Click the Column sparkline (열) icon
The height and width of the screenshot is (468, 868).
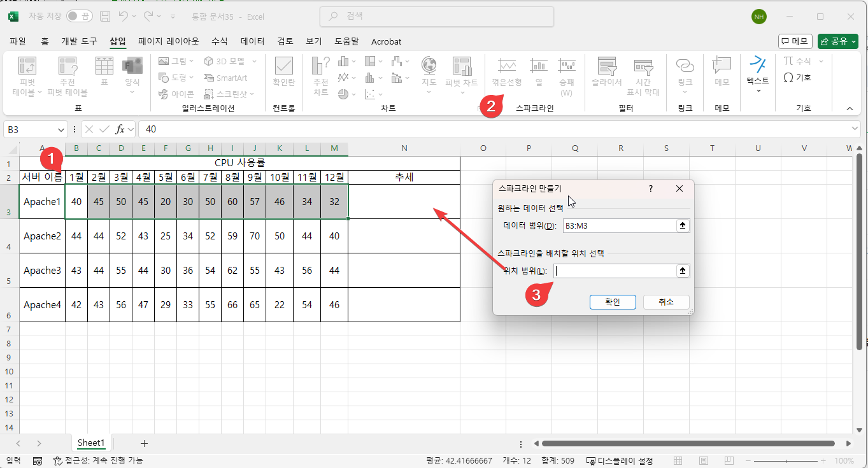pyautogui.click(x=539, y=66)
